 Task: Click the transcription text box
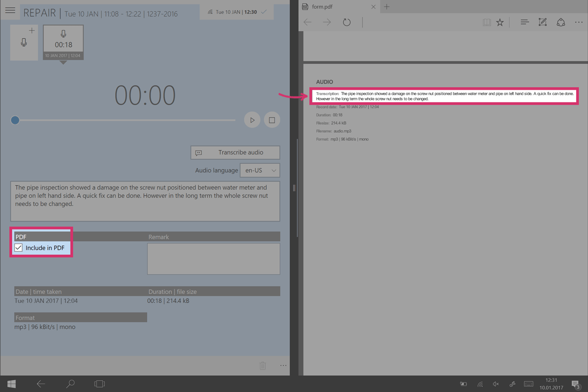tap(145, 201)
